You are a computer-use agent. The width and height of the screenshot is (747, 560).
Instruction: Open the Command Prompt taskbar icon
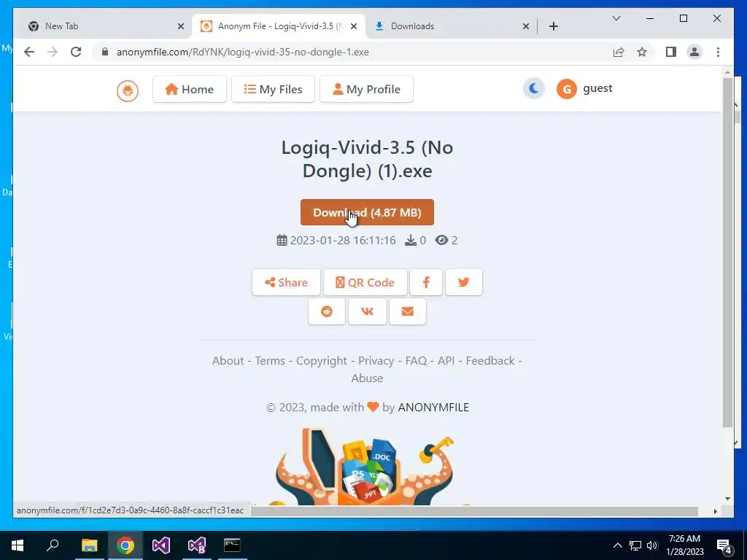point(232,545)
